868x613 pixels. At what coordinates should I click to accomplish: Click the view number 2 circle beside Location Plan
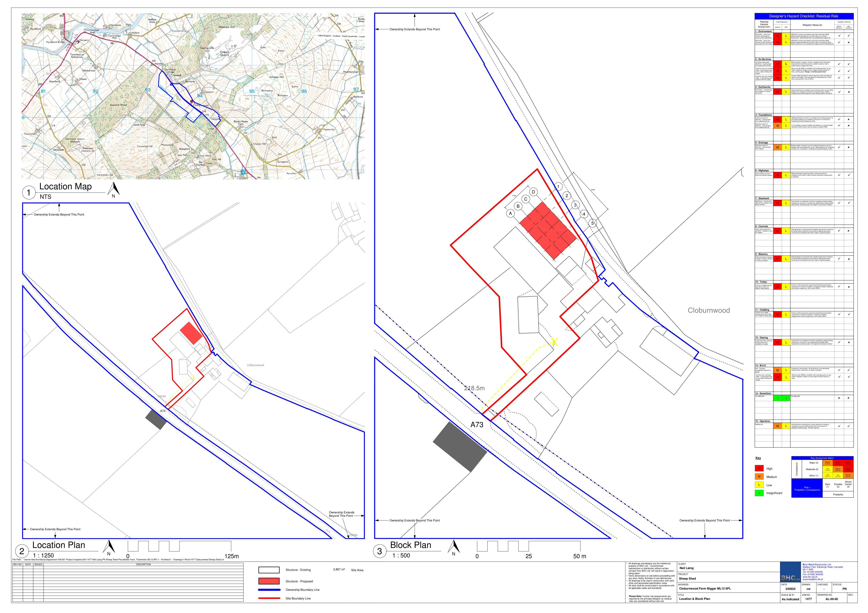point(22,551)
